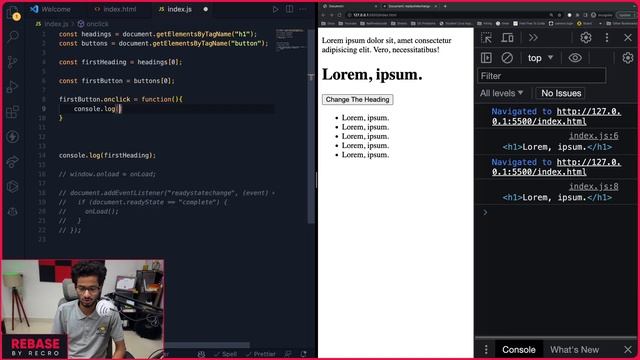Viewport: 640px width, 360px height.
Task: Close the DevTools bottom drawer
Action: 628,349
